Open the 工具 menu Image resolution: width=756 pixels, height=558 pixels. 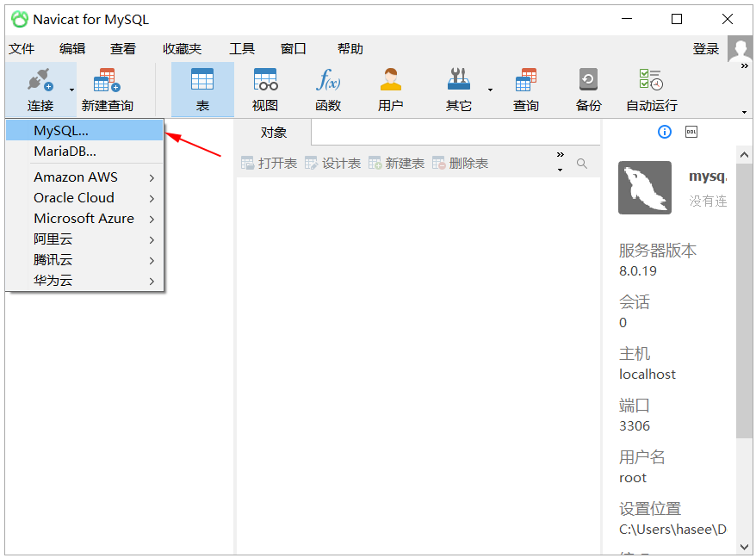[x=242, y=48]
